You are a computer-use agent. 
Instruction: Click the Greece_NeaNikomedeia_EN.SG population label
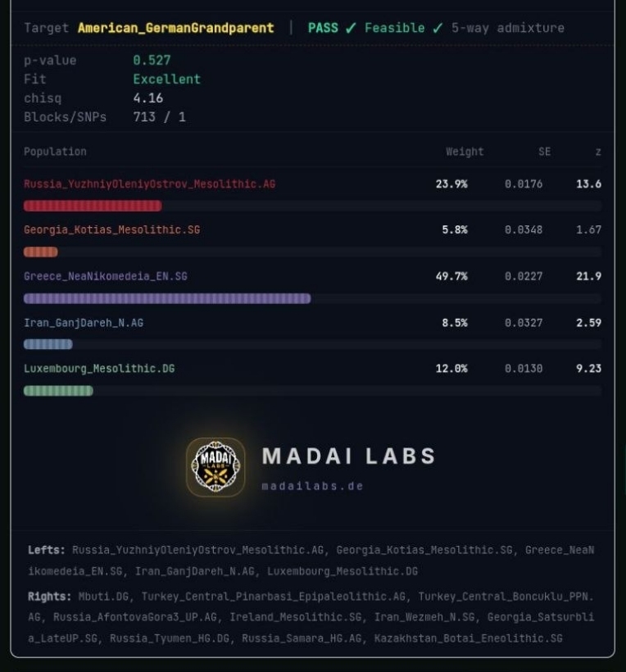(x=106, y=276)
